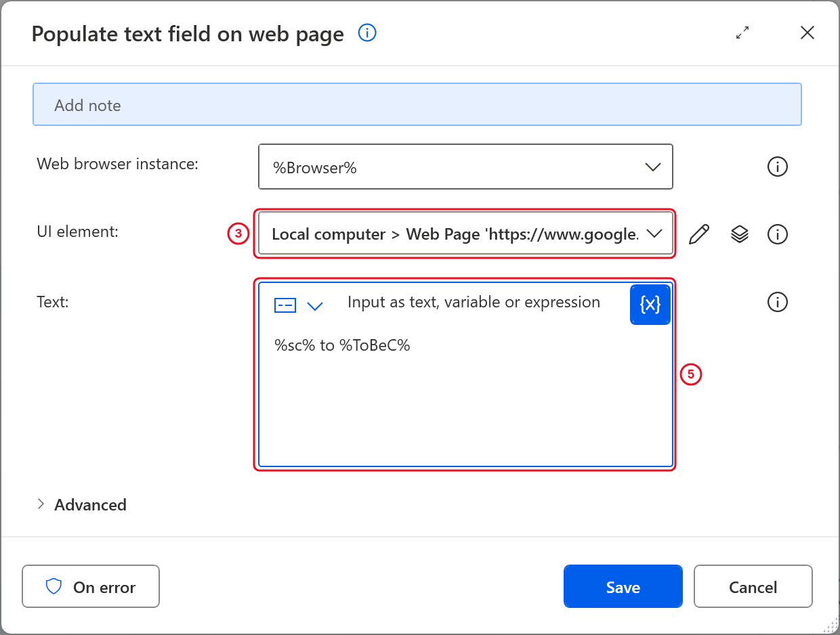Open UI elements layers icon
The image size is (840, 635).
coord(739,234)
